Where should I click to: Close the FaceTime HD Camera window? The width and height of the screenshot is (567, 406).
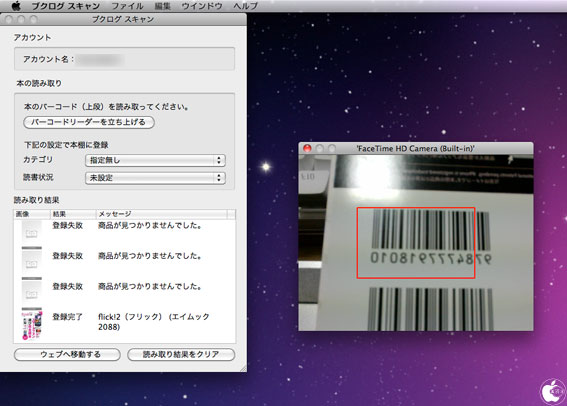pyautogui.click(x=307, y=148)
